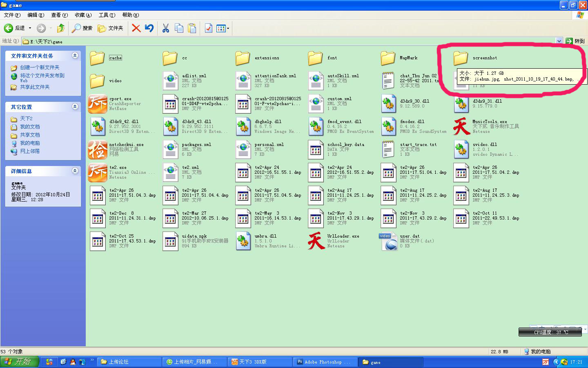
Task: Open the 收藏(A) menu
Action: 83,15
